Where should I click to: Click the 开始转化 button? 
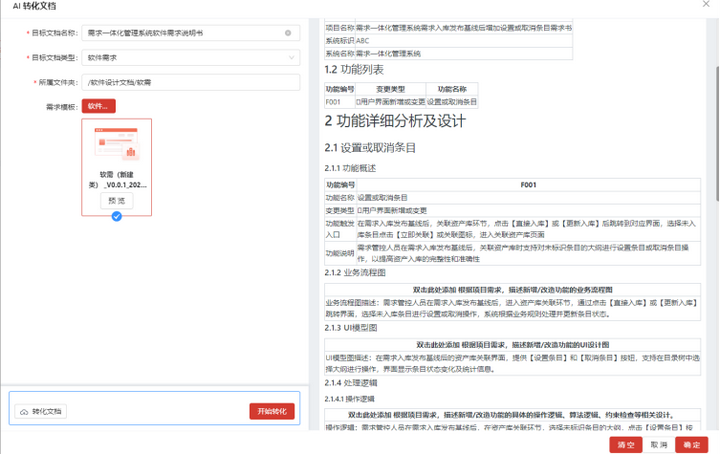click(x=272, y=411)
